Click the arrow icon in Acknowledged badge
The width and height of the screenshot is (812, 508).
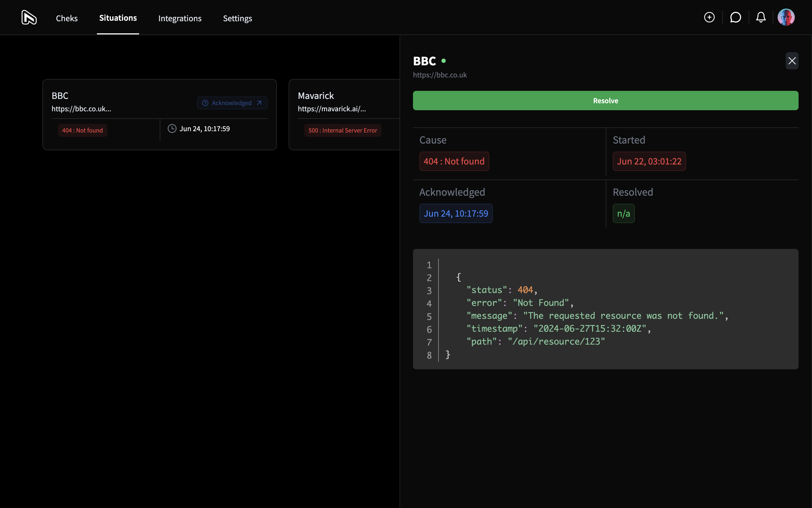pos(259,103)
